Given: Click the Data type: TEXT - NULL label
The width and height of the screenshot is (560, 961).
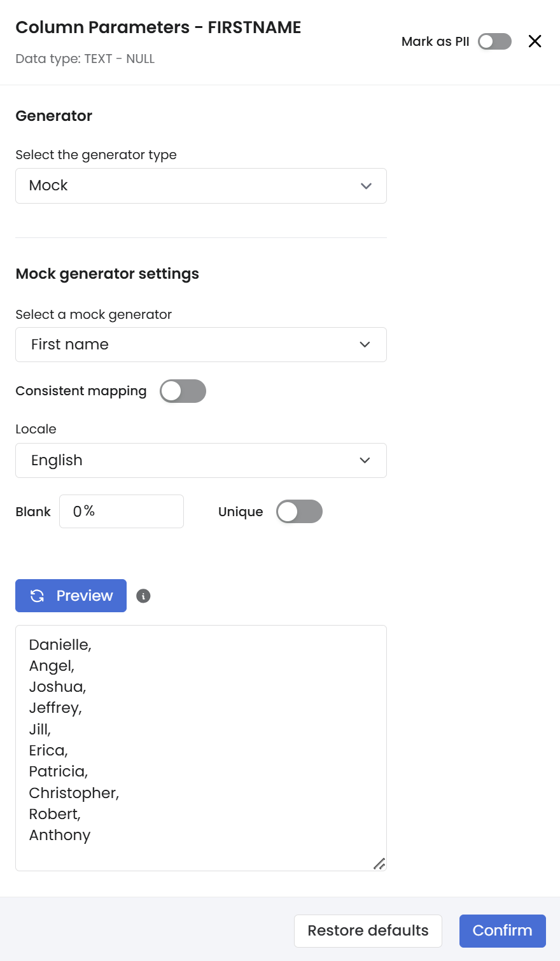Looking at the screenshot, I should [85, 59].
